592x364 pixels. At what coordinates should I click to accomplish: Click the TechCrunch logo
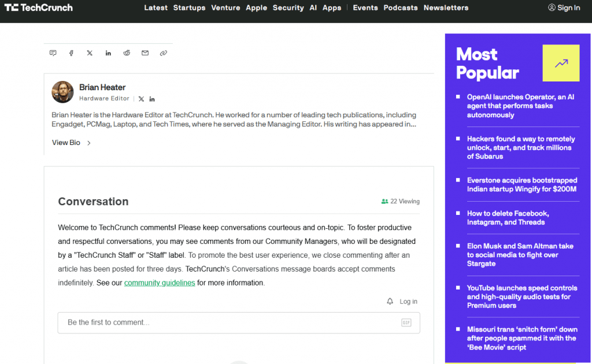pos(38,8)
